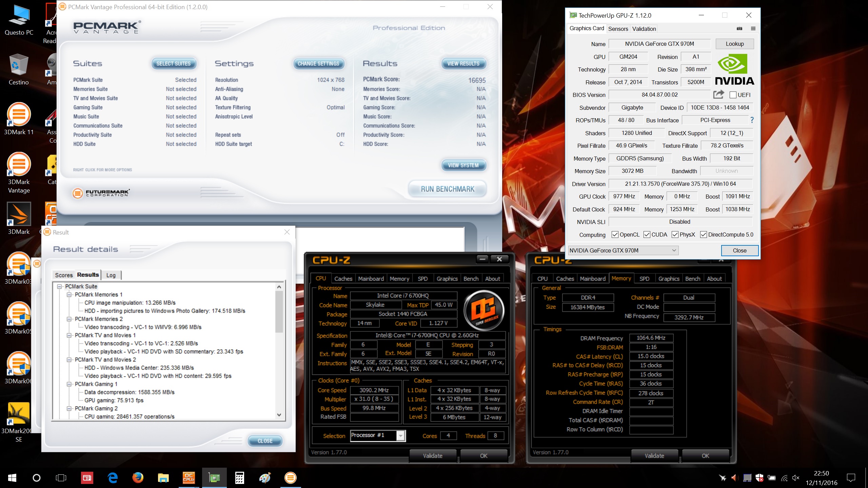Launch 3DMark05 desktop shortcut
Viewport: 868px width, 488px height.
point(19,318)
